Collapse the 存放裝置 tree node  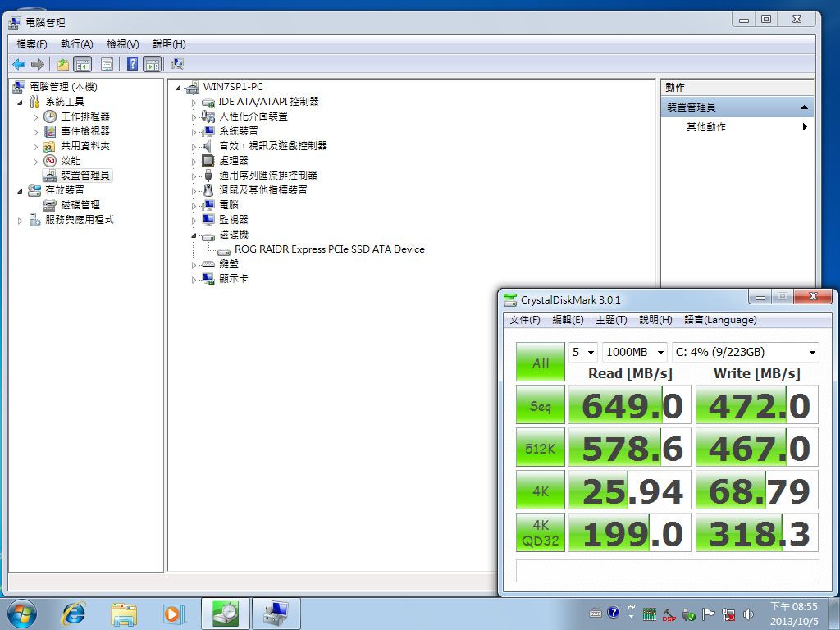click(20, 190)
